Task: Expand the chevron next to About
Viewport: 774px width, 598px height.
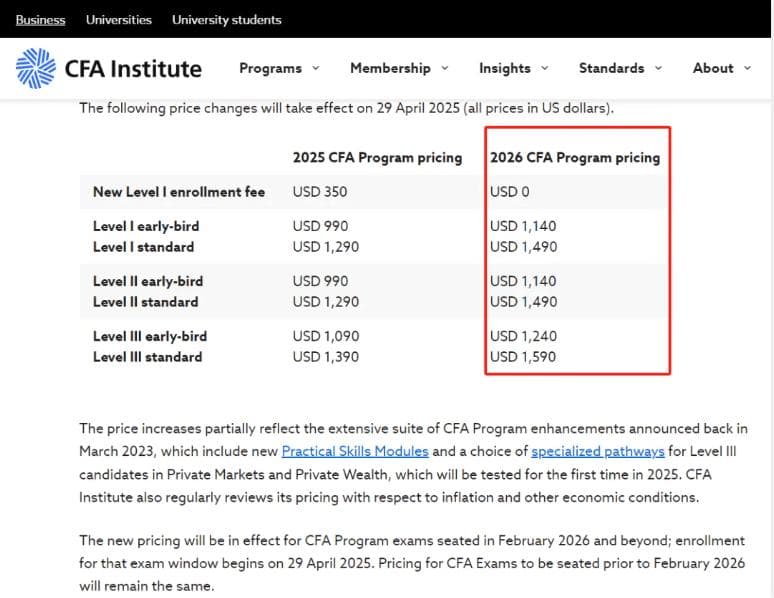Action: 748,68
